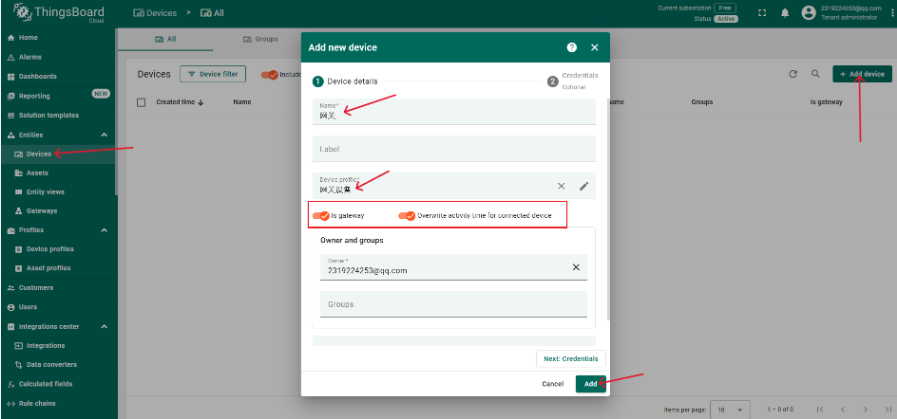
Task: Click the Next: Credentials button
Action: pos(571,358)
